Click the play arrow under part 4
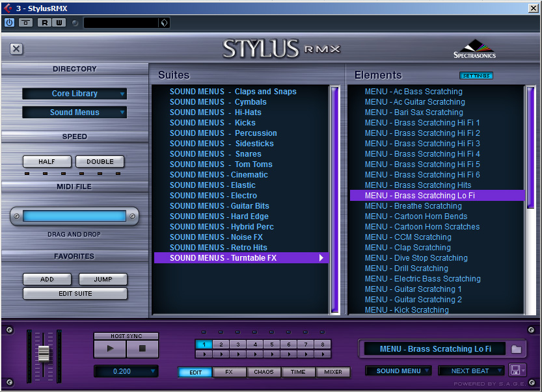Screen dimensions: 542x392 coord(255,354)
